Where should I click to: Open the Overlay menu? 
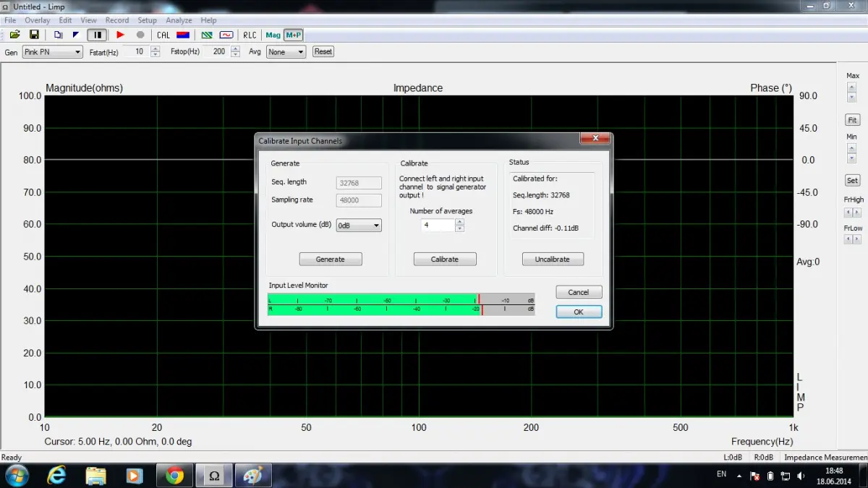tap(38, 20)
